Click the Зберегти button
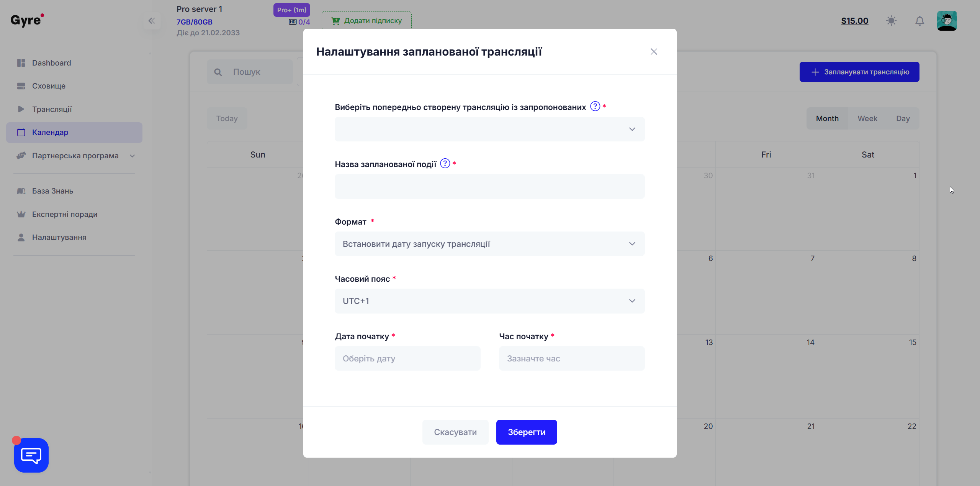This screenshot has height=486, width=980. point(526,432)
